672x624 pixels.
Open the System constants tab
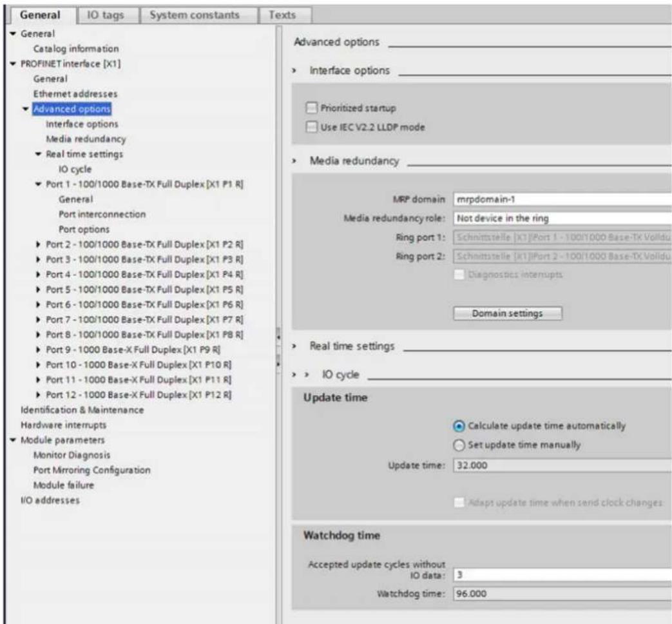(x=194, y=15)
